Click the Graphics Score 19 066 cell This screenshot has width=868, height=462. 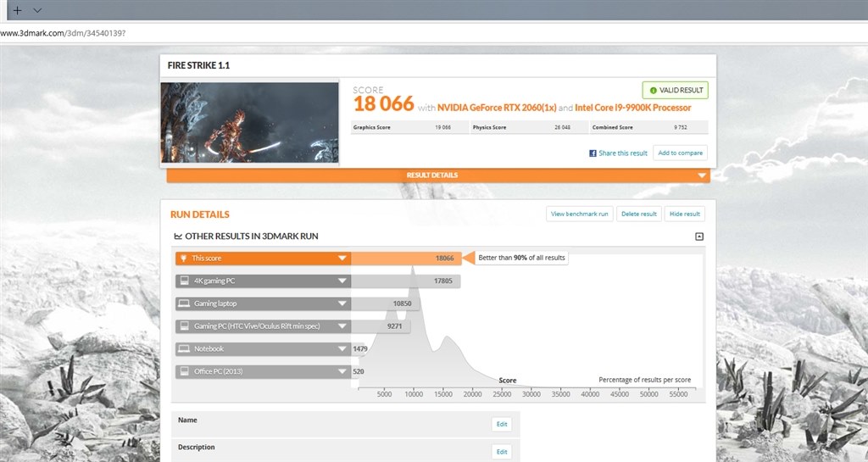409,127
